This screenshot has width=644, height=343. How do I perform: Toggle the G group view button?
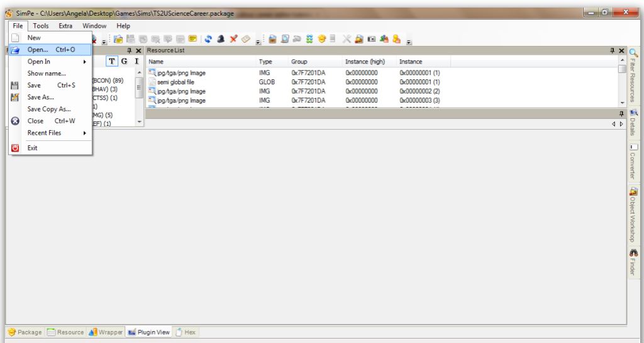124,61
